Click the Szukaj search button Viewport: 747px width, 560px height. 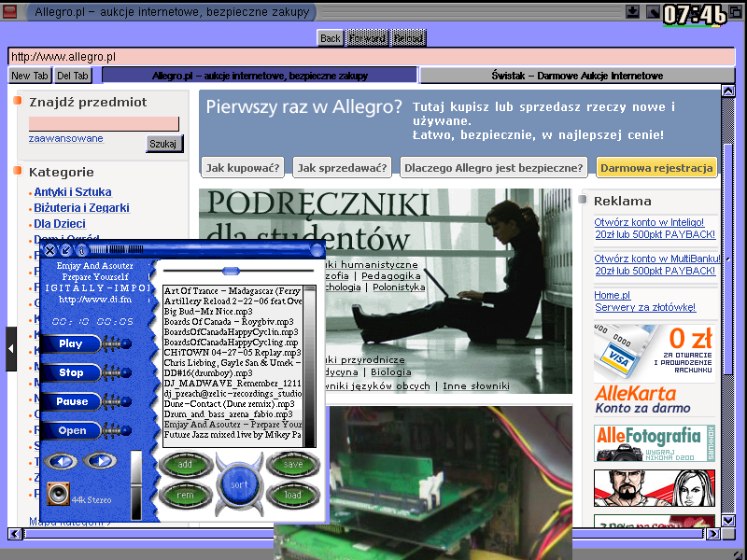pos(163,144)
